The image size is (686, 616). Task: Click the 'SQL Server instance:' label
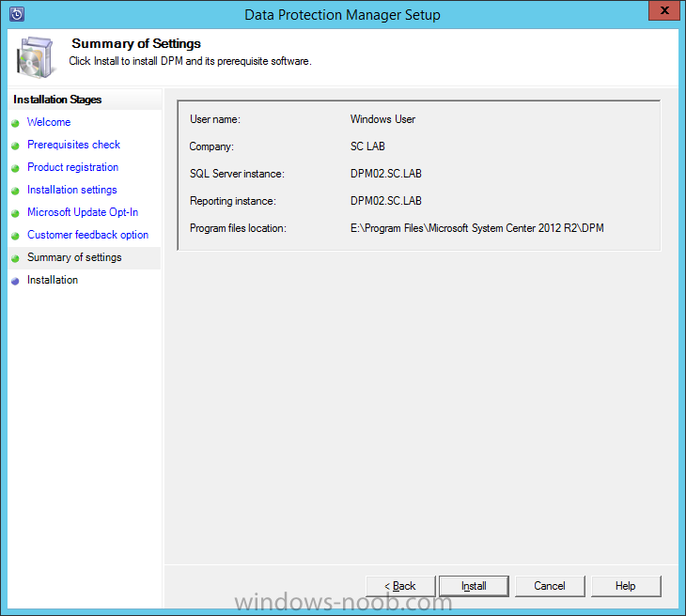(237, 174)
